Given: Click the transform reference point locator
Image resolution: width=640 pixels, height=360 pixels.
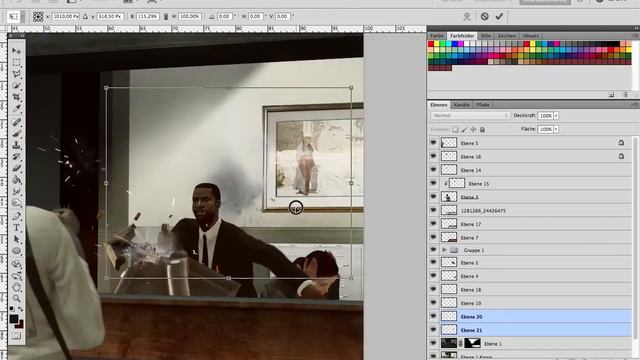Looking at the screenshot, I should pos(38,16).
